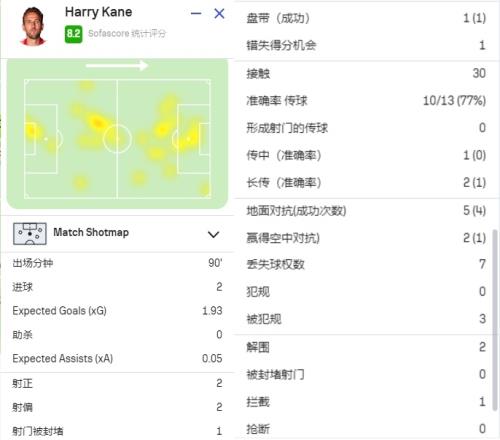Select the 进球 goals row
The image size is (500, 440).
click(117, 287)
